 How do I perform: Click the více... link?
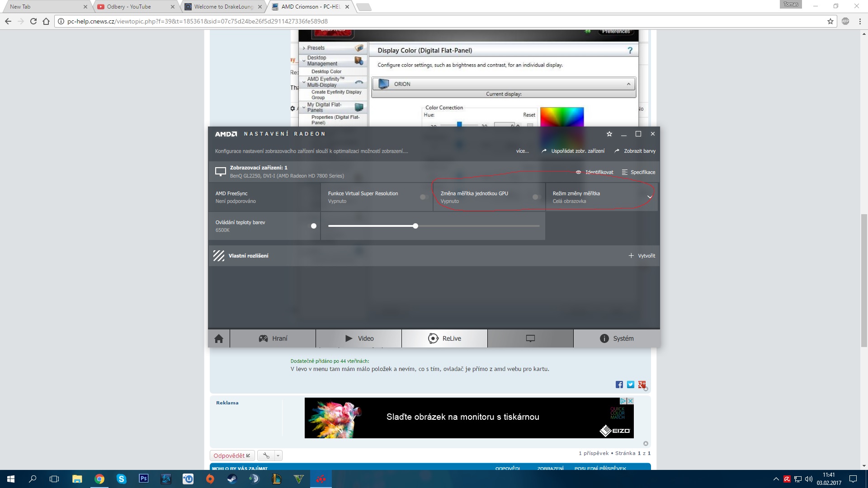point(522,151)
